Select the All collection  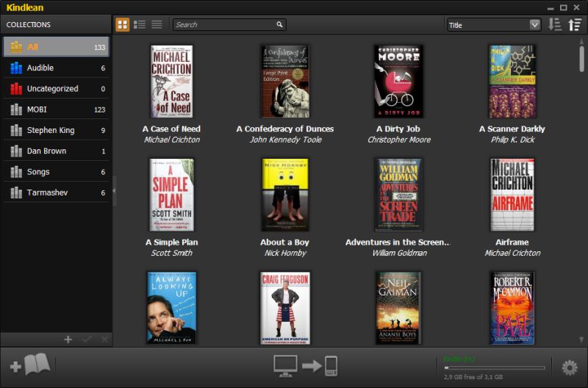57,47
